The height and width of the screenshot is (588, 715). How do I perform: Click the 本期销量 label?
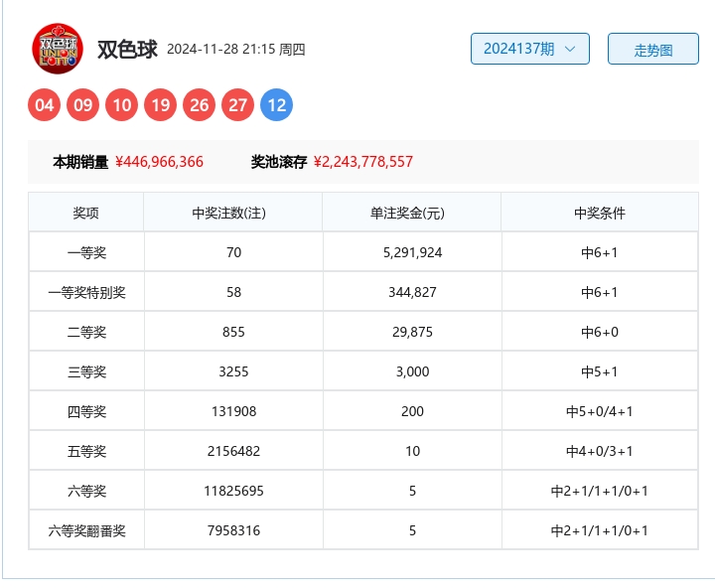[x=80, y=162]
